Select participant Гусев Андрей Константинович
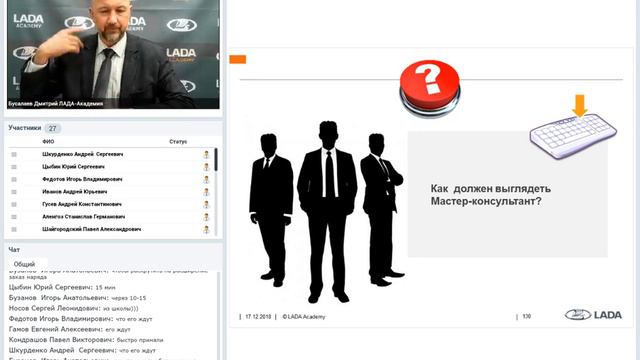The width and height of the screenshot is (640, 360). coord(82,204)
